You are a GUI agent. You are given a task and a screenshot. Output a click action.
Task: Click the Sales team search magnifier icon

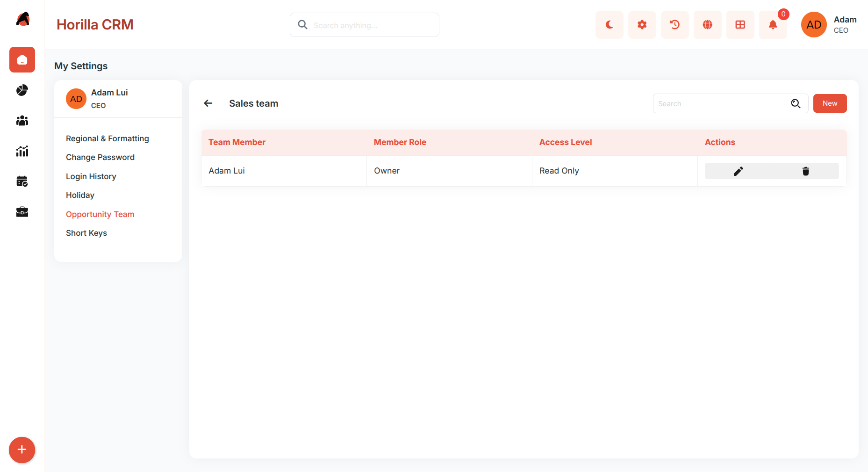pos(796,103)
